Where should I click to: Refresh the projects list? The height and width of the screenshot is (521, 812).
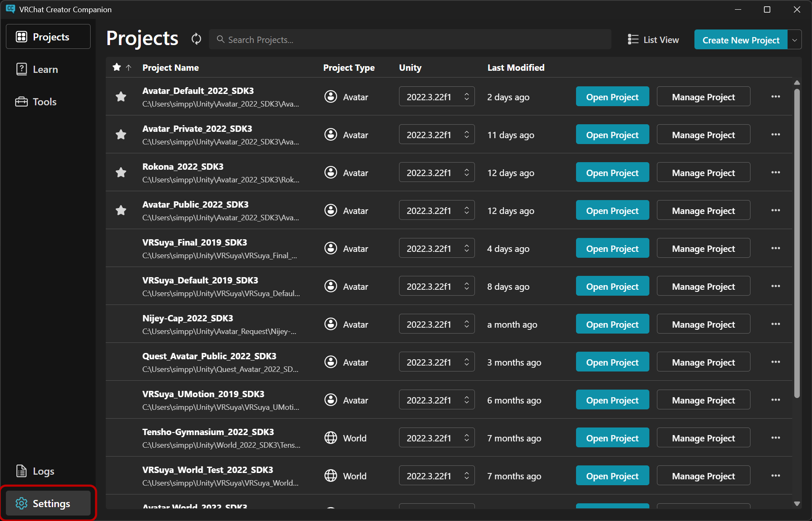(x=196, y=39)
